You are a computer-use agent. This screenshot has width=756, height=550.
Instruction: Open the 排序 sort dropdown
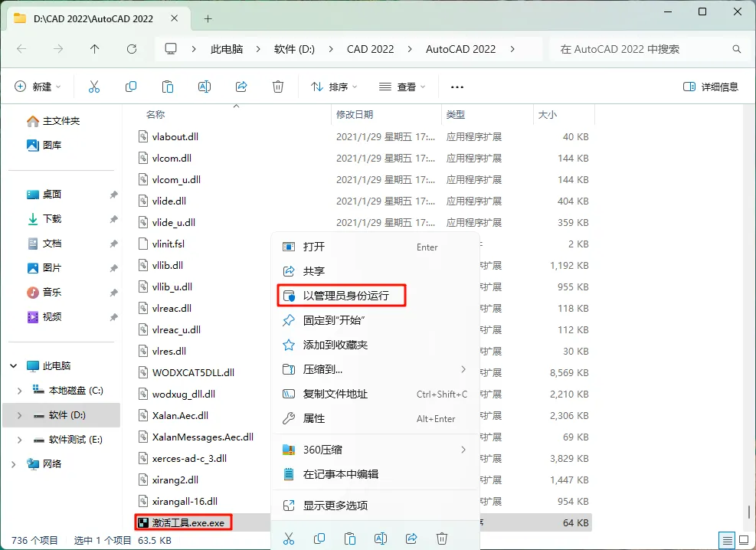(x=334, y=87)
